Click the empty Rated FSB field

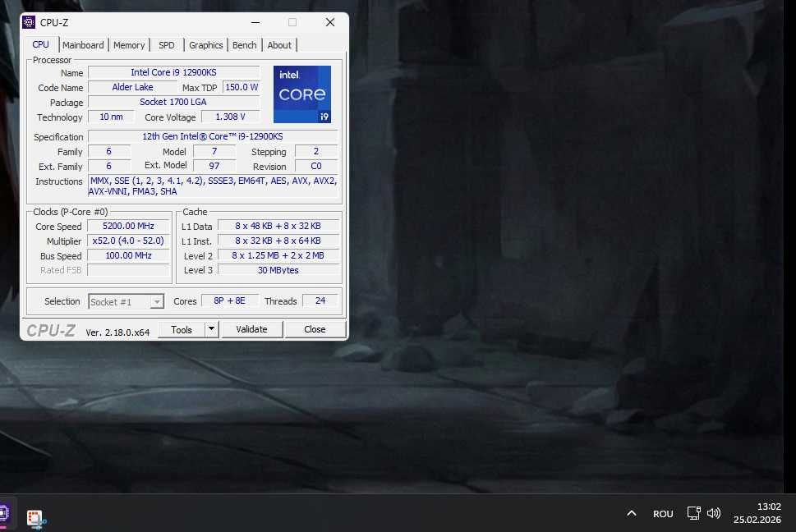128,270
